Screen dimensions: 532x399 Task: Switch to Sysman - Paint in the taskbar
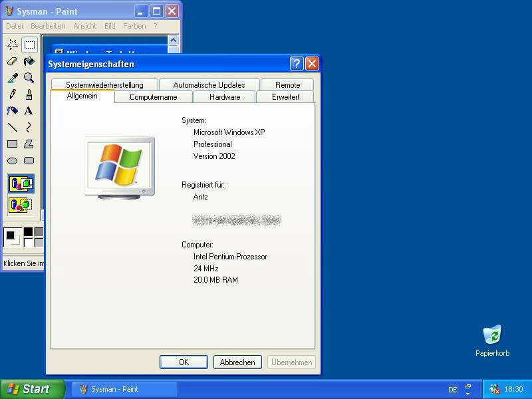pyautogui.click(x=124, y=389)
